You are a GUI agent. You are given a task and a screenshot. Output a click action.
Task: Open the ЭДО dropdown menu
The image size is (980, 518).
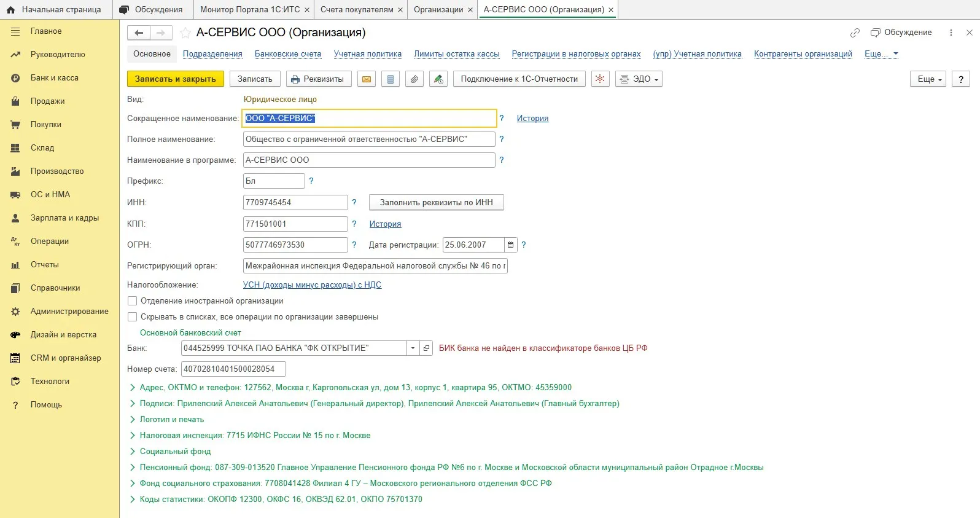point(639,79)
